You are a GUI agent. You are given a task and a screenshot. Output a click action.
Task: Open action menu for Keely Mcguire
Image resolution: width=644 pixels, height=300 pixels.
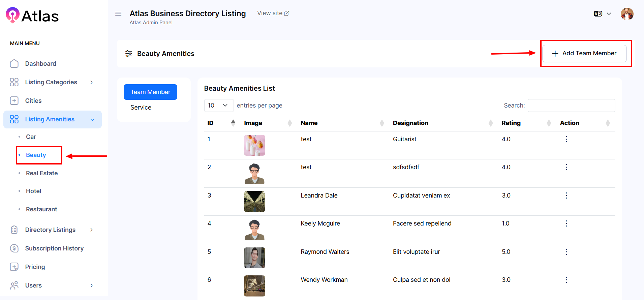pos(566,223)
